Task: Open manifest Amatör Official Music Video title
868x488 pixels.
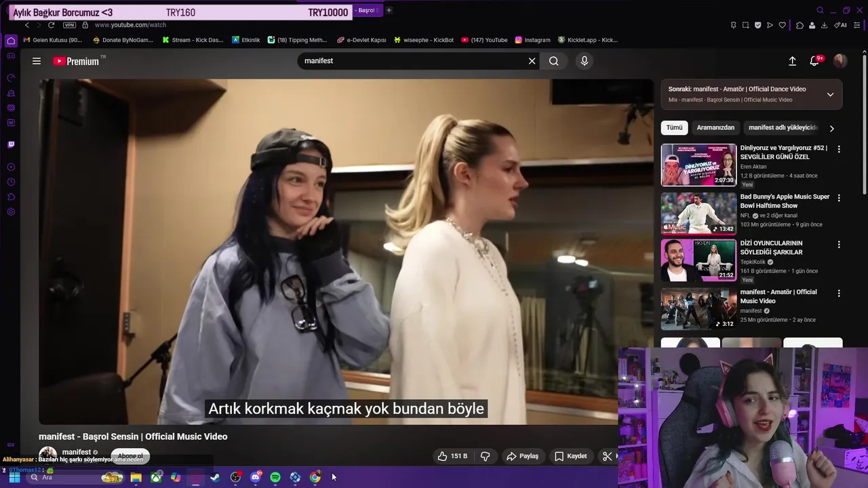Action: point(778,296)
